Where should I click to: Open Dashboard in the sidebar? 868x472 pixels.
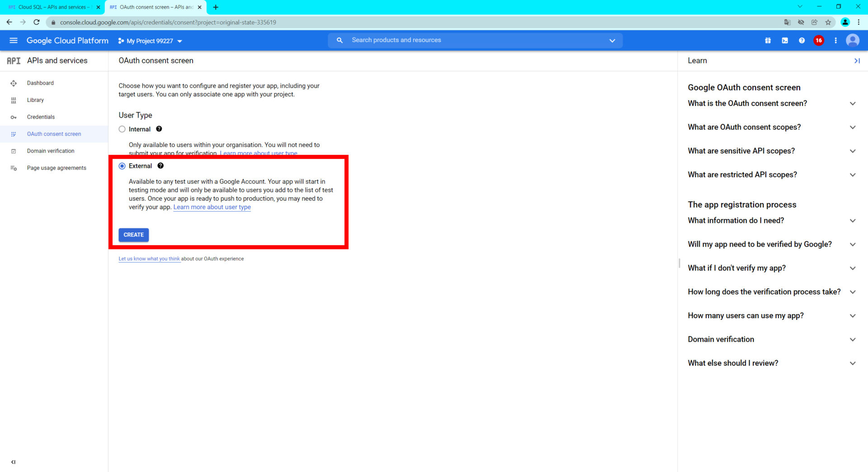[x=54, y=83]
